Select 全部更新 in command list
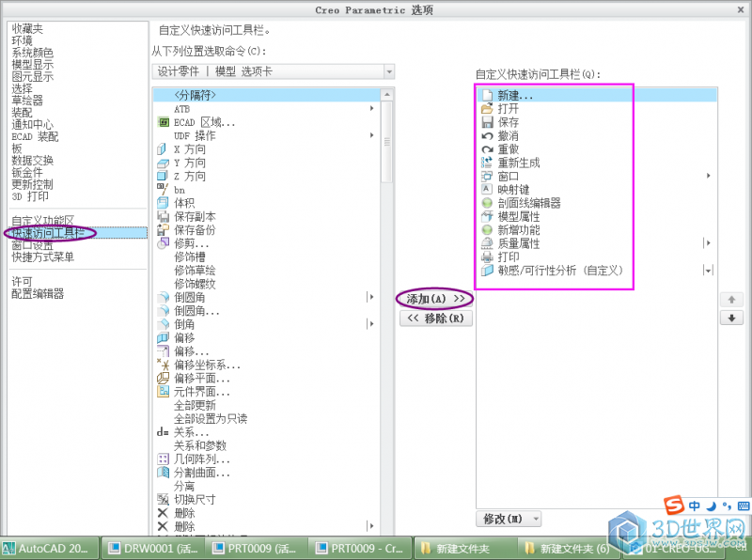Image resolution: width=752 pixels, height=560 pixels. pyautogui.click(x=195, y=405)
